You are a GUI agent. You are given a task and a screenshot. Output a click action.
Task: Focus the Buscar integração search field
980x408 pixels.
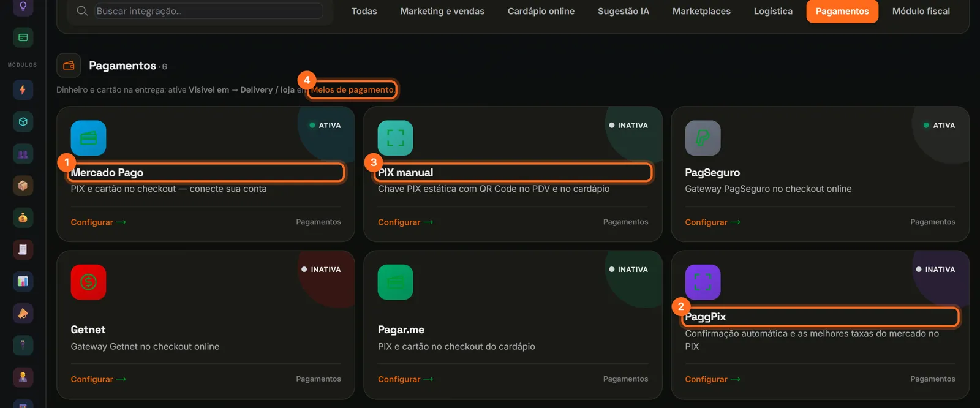pyautogui.click(x=209, y=11)
